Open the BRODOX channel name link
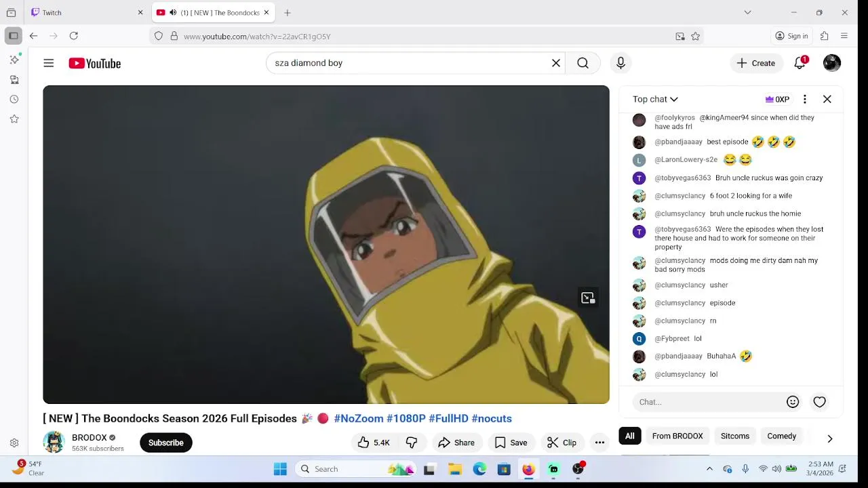 pos(90,438)
